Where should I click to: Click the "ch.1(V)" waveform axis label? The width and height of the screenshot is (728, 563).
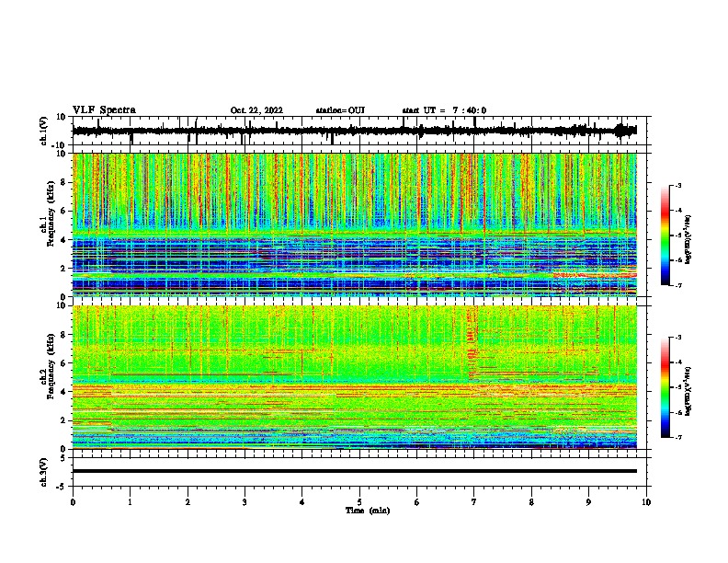[44, 131]
